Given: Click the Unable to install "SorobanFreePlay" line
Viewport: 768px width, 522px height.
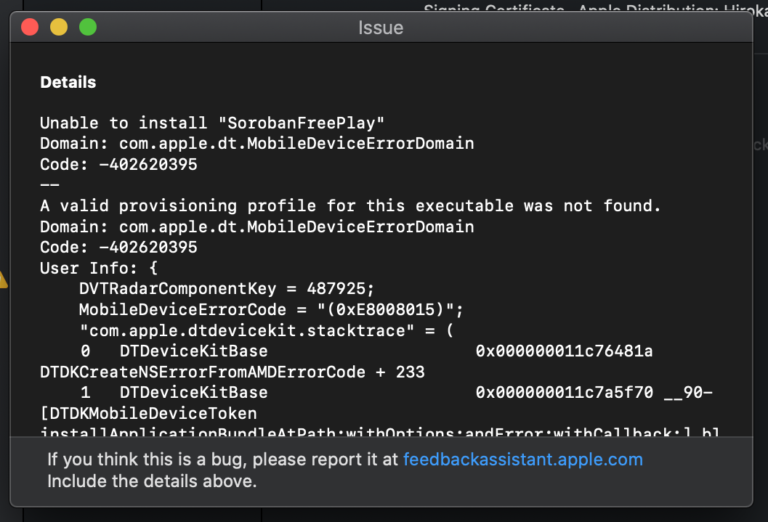Looking at the screenshot, I should [212, 123].
